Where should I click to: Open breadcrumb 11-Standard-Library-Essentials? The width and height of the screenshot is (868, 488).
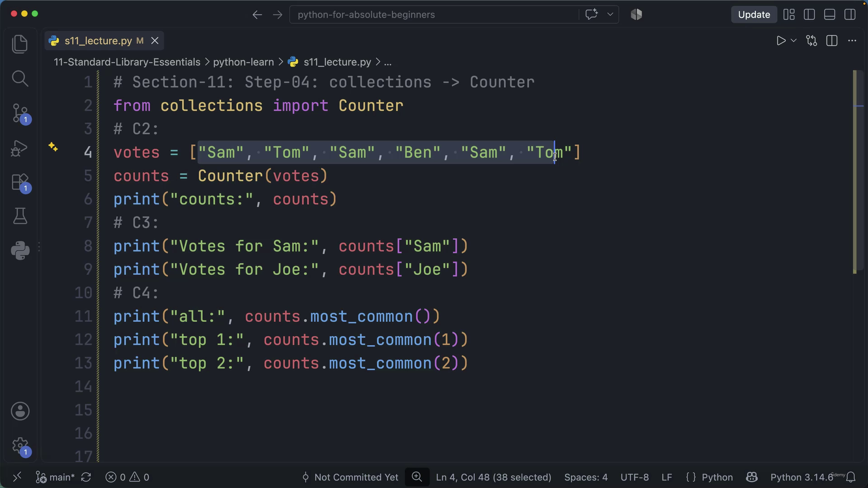pos(127,62)
